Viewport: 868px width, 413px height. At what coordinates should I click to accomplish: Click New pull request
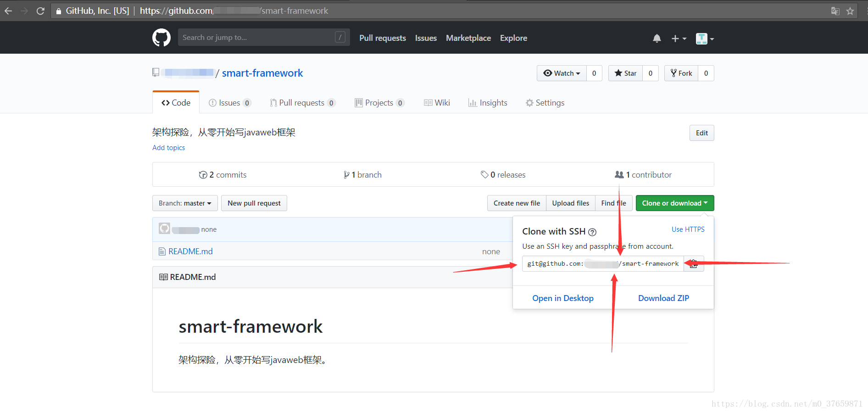coord(254,203)
